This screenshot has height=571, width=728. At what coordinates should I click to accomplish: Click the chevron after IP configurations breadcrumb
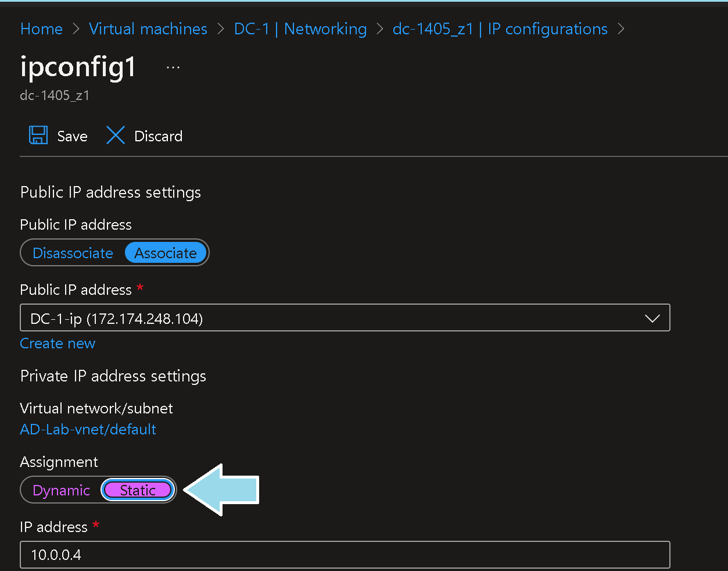[621, 29]
